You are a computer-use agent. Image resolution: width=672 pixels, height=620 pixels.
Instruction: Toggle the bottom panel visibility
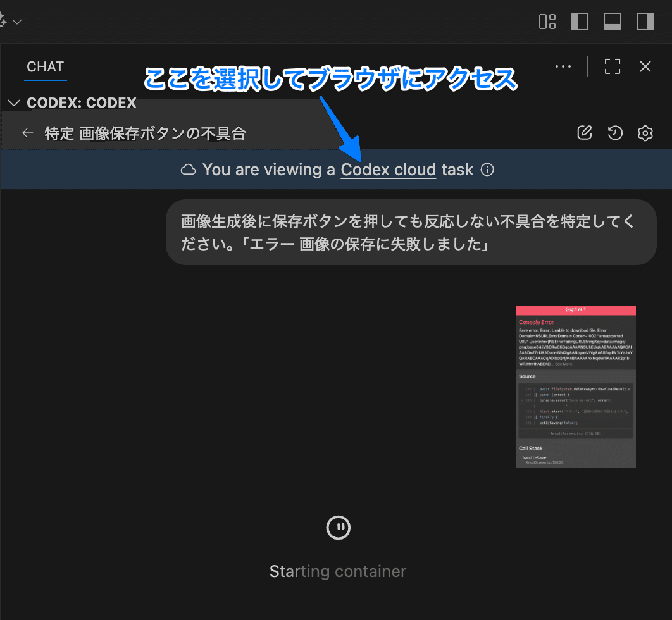point(612,22)
